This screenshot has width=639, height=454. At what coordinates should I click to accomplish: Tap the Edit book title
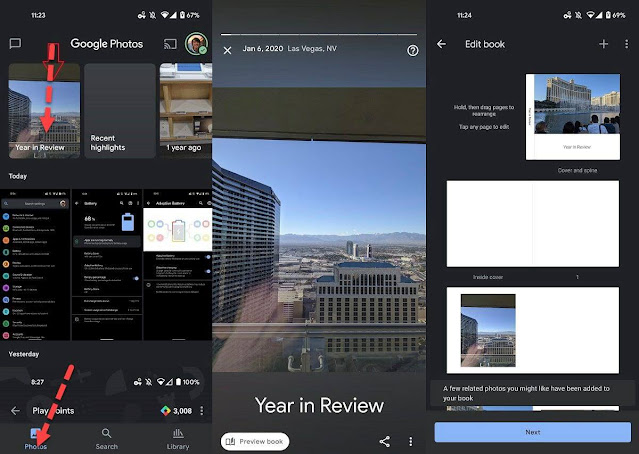[485, 44]
